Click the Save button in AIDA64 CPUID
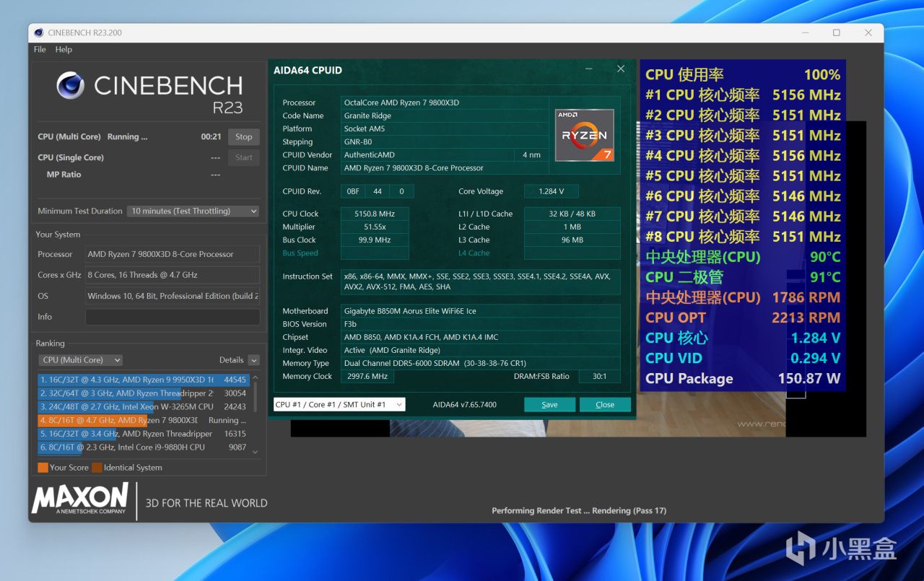This screenshot has height=581, width=924. [549, 405]
